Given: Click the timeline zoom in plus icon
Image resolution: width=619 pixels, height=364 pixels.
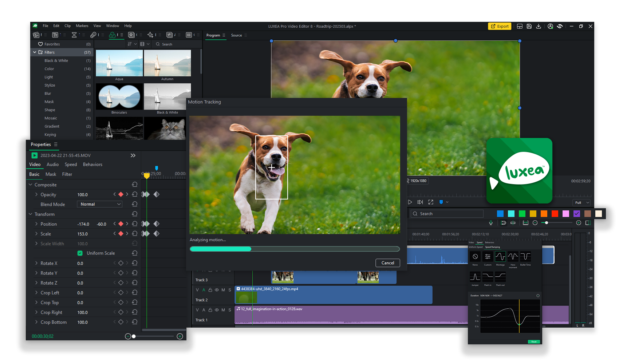Looking at the screenshot, I should 579,223.
